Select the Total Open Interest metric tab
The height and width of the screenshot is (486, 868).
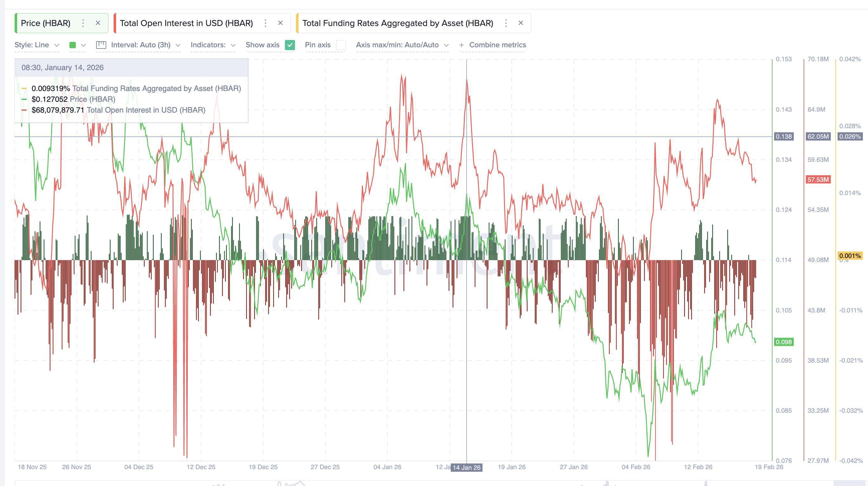pyautogui.click(x=187, y=23)
